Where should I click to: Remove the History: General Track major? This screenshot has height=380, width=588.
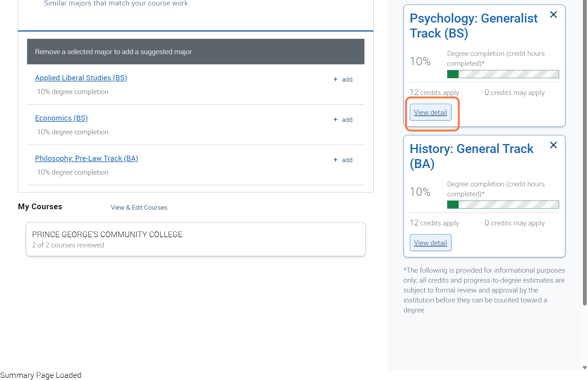tap(553, 145)
